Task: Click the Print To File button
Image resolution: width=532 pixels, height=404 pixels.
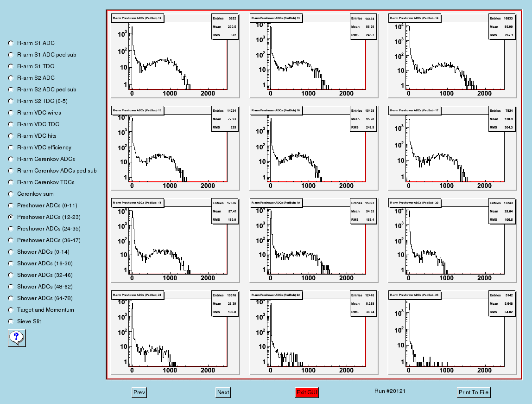Action: (x=474, y=392)
